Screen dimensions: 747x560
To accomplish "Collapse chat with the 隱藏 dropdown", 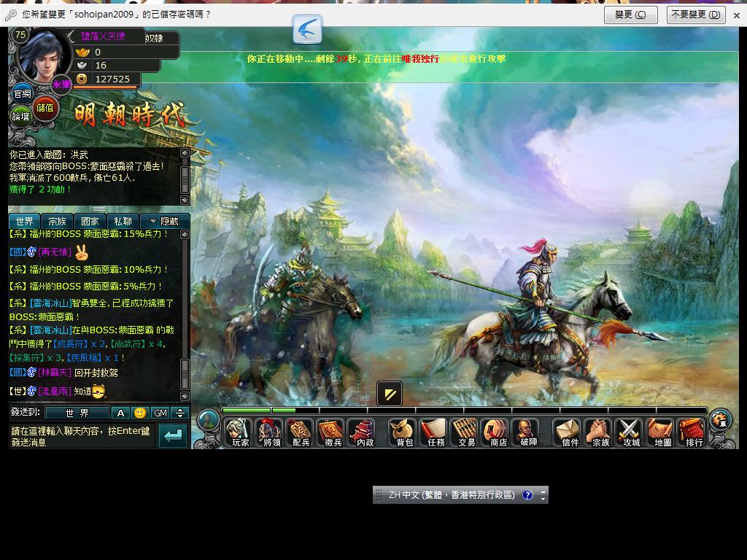I will coord(164,222).
